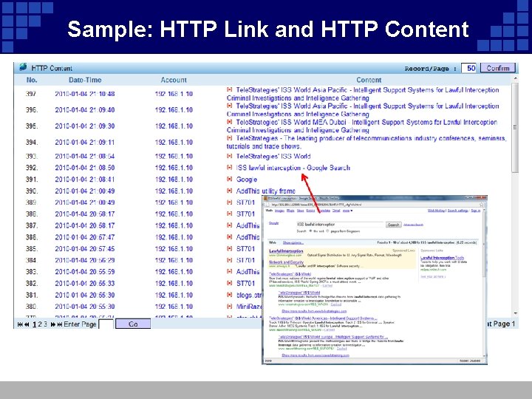This screenshot has width=532, height=399.
Task: Click the Confirm button for Record/Page
Action: [x=498, y=68]
